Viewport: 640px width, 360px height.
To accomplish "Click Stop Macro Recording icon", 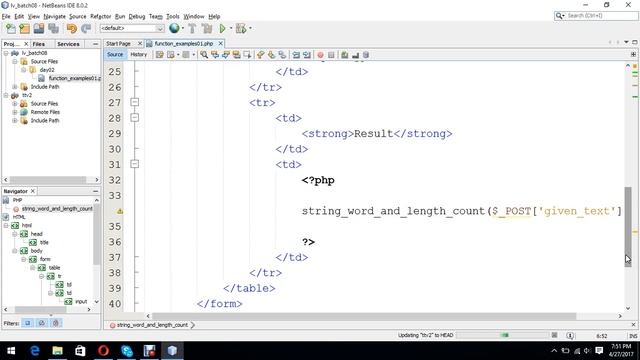I will [331, 55].
